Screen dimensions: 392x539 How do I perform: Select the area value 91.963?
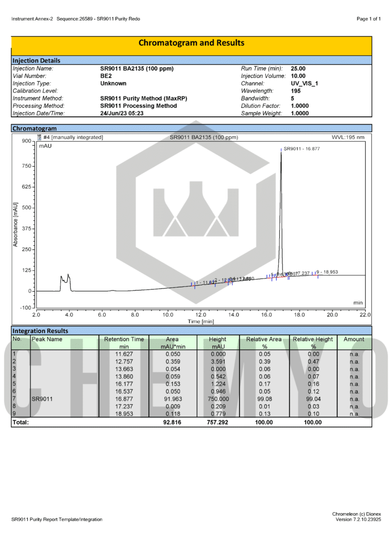[x=173, y=399]
